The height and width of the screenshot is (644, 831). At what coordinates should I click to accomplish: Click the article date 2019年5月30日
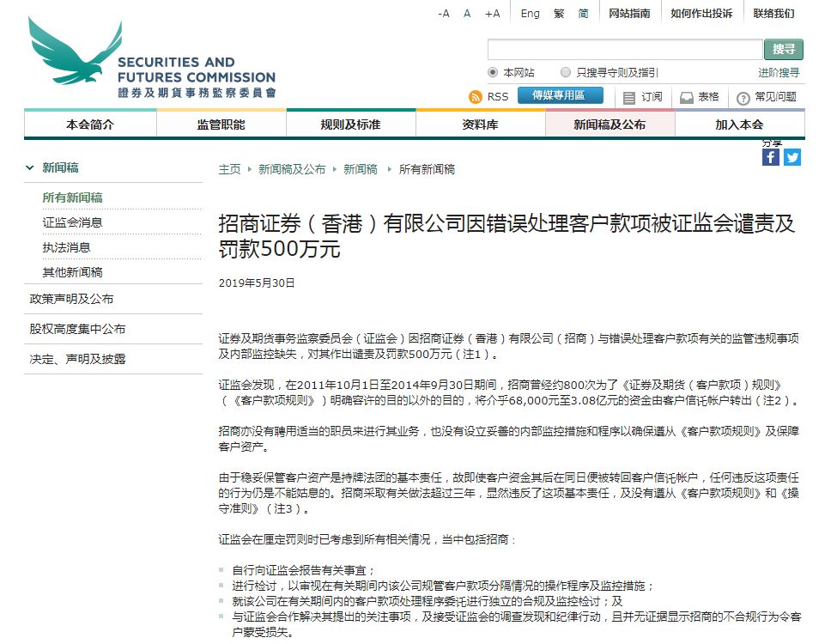pos(257,283)
